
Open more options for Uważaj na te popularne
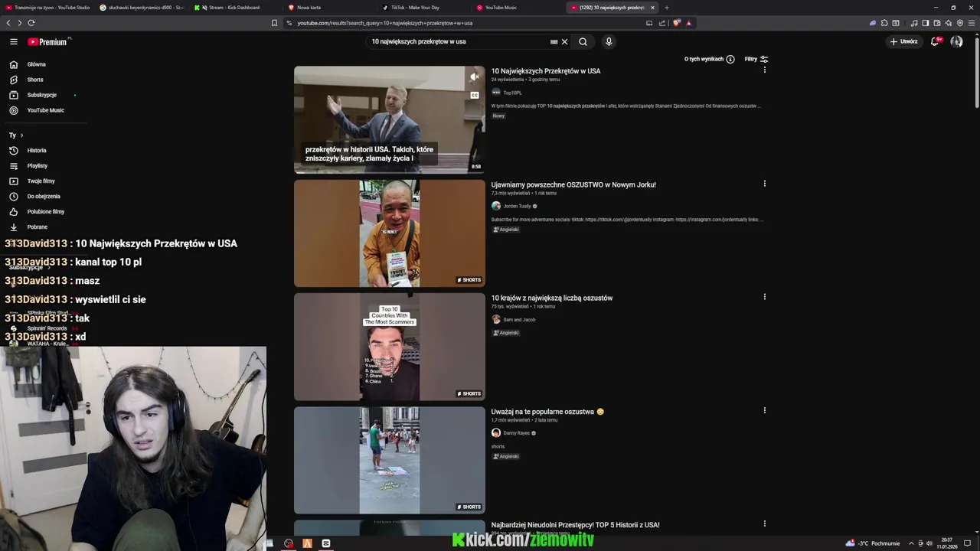[764, 410]
